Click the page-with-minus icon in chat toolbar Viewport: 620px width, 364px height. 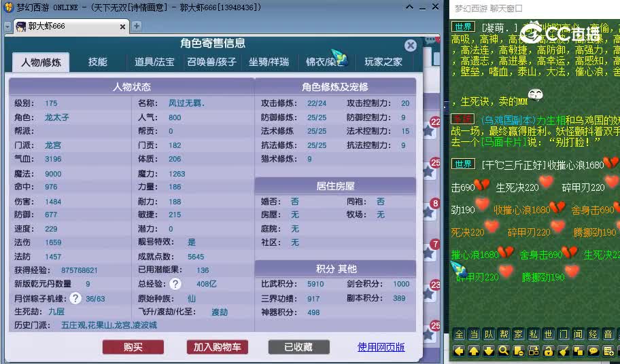coord(519,350)
